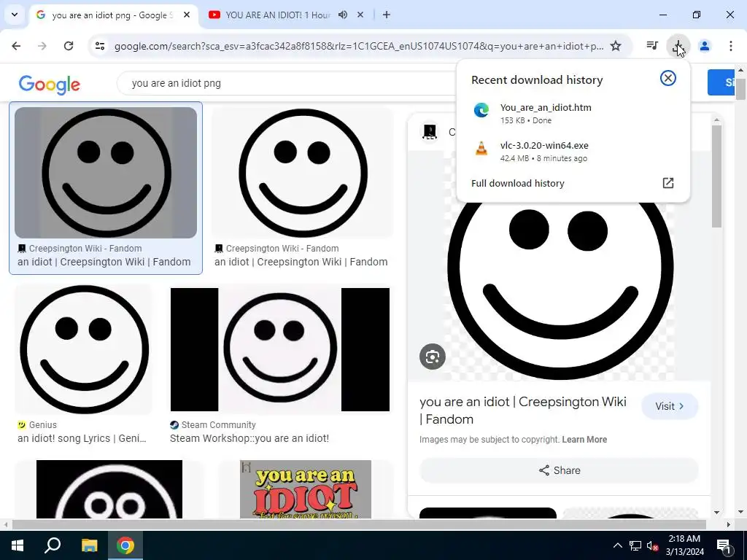Open the media controls icon

[652, 46]
